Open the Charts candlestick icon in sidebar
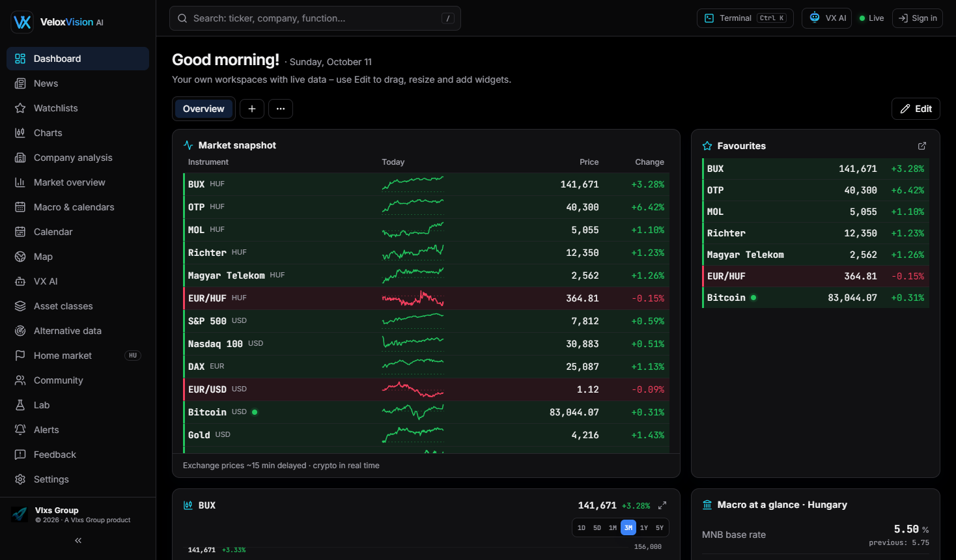Screen dimensions: 956x560 [20, 133]
